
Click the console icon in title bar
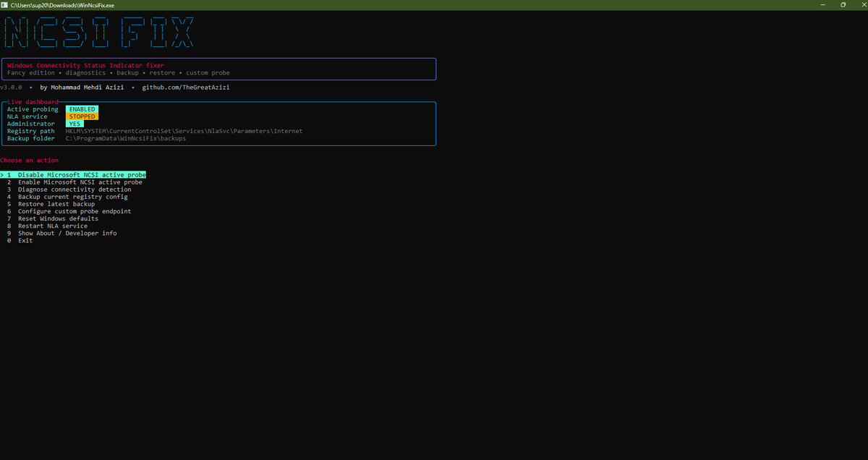pos(4,5)
